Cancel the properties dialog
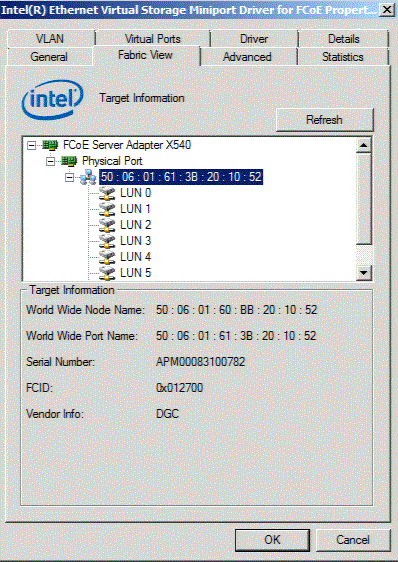398x562 pixels. click(x=353, y=540)
